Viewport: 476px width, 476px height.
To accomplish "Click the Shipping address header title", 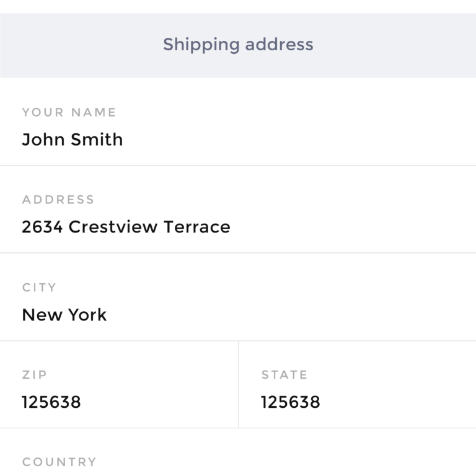I will click(238, 45).
